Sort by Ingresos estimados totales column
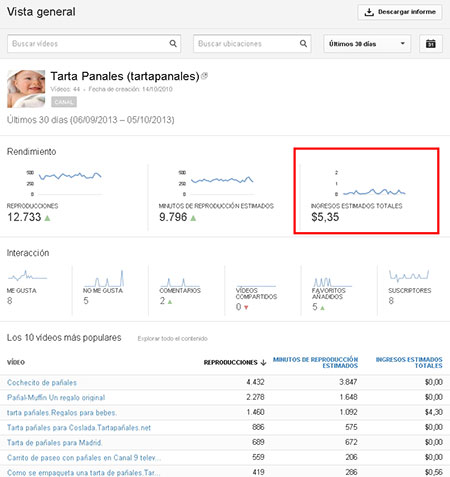Screen dimensions: 450x477 [409, 362]
